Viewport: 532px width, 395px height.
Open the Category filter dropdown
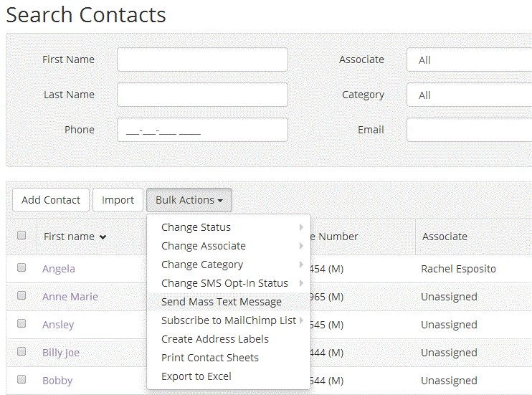[x=469, y=95]
